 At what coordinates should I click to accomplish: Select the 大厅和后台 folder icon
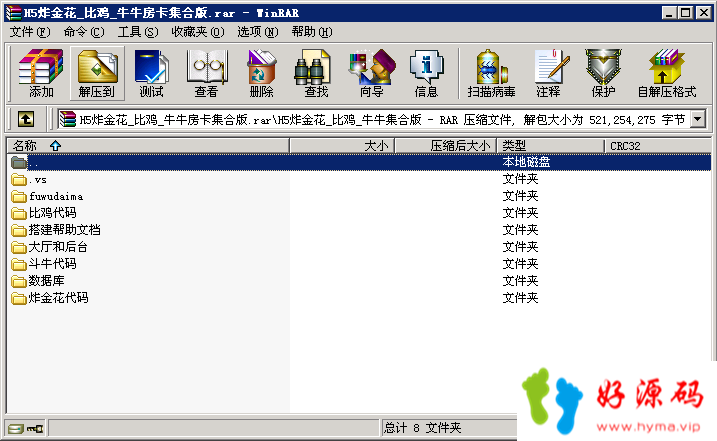[x=19, y=247]
